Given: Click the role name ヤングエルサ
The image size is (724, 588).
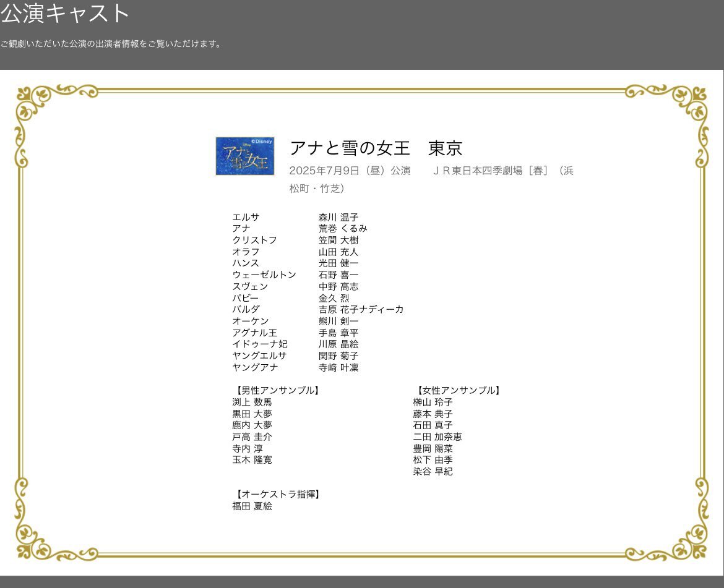Looking at the screenshot, I should (x=259, y=356).
